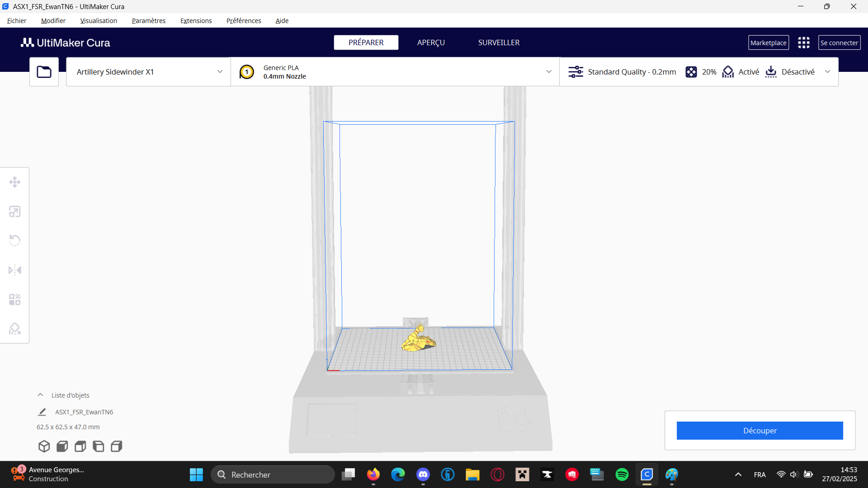Switch to front view camera icon
Screen dimensions: 868x488
62,446
